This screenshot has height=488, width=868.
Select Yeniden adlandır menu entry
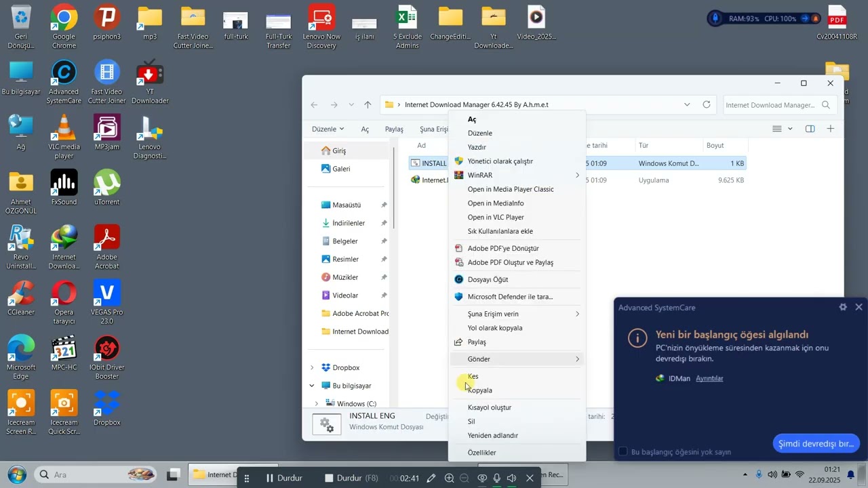click(517, 436)
